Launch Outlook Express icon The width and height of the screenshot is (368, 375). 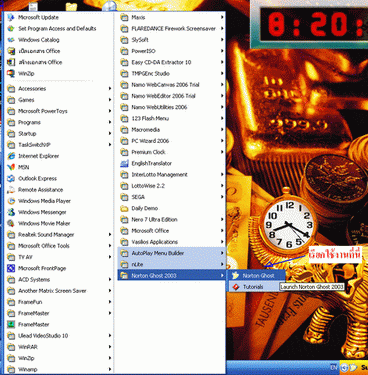[x=11, y=179]
